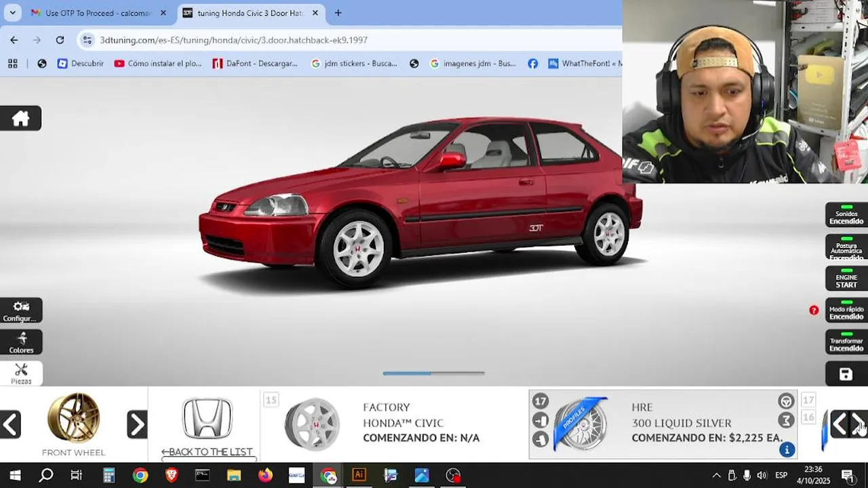Open the apps grid in bookmarks bar
Viewport: 868px width, 488px height.
[12, 63]
